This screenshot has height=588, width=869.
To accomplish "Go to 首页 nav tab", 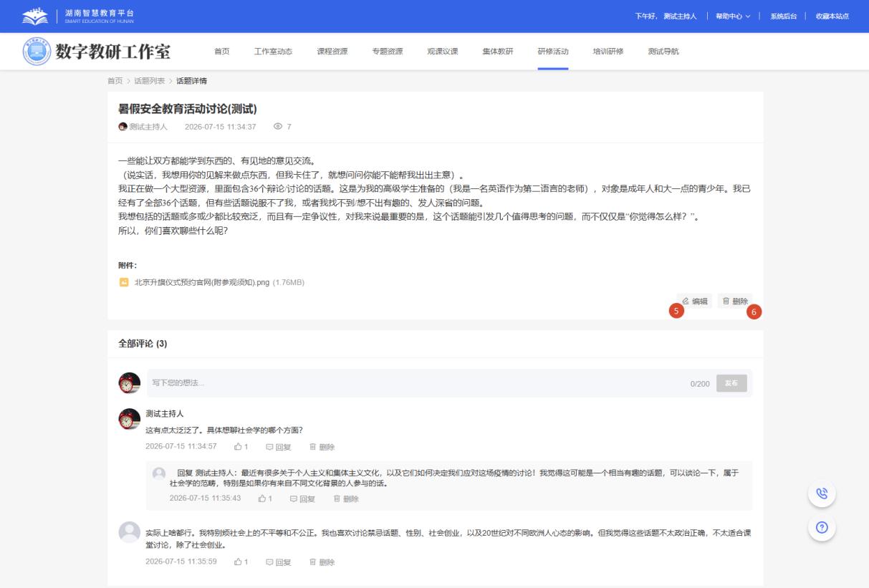I will (x=222, y=52).
